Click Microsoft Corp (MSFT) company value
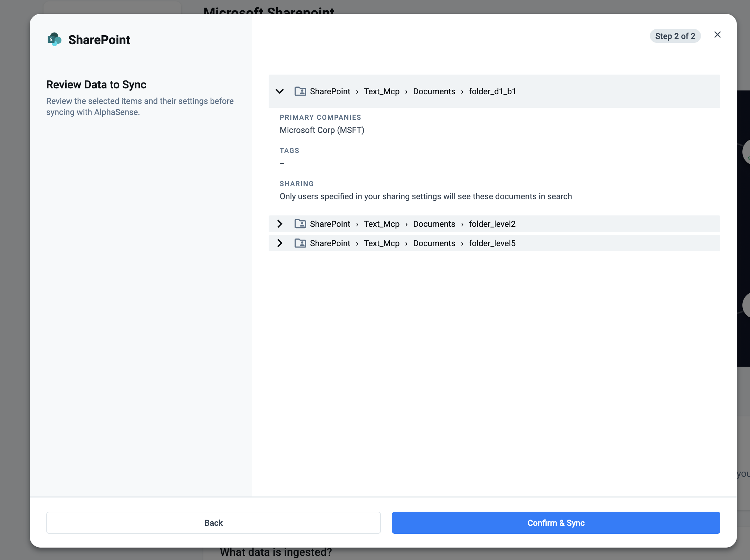 322,130
